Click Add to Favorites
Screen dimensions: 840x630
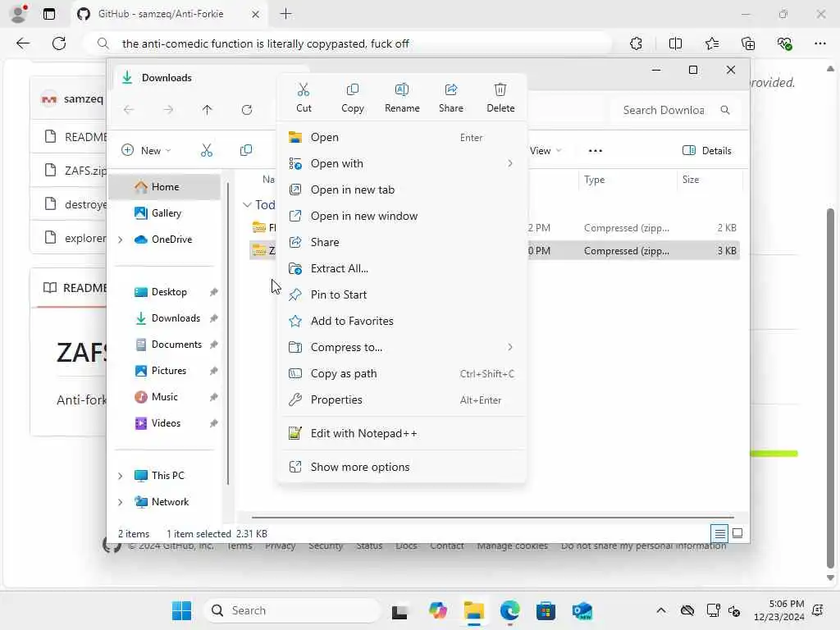coord(402,321)
